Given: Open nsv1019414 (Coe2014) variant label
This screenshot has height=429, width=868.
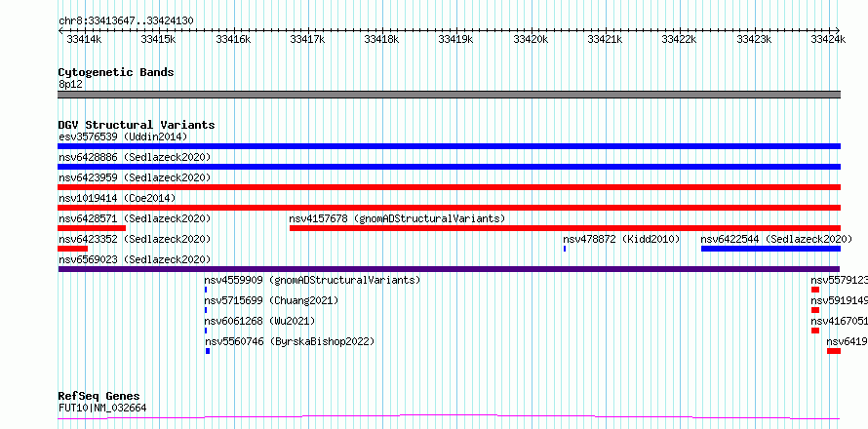Looking at the screenshot, I should point(117,198).
